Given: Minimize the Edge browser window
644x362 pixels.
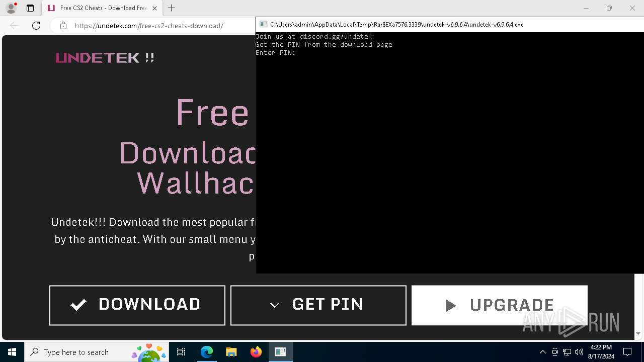Looking at the screenshot, I should click(x=586, y=8).
